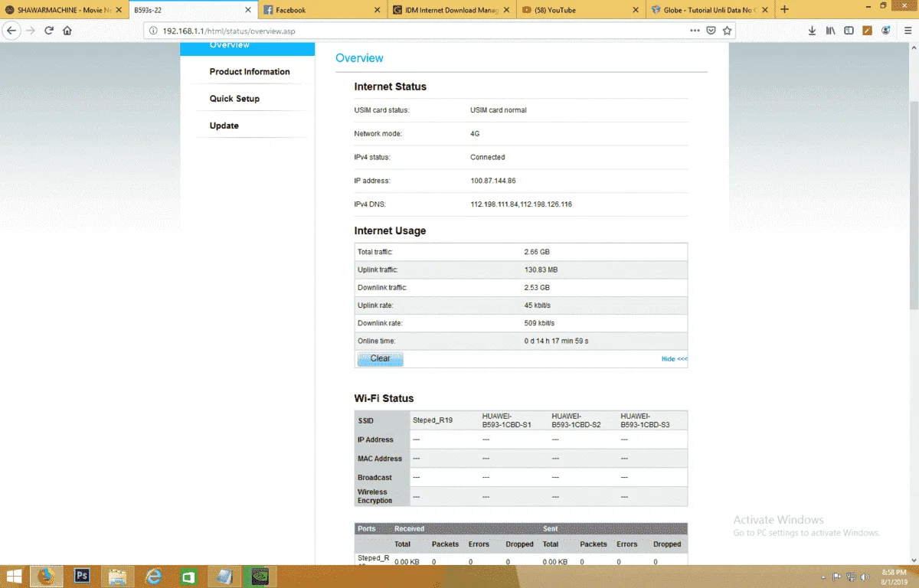The image size is (919, 588).
Task: Launch Internet Explorer from the taskbar
Action: click(153, 576)
